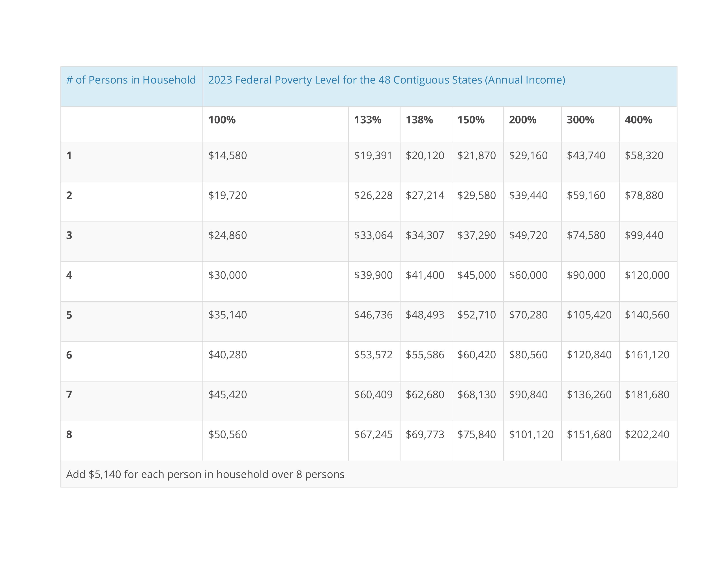The image size is (728, 562).
Task: Click the $202,240 cell
Action: [647, 435]
